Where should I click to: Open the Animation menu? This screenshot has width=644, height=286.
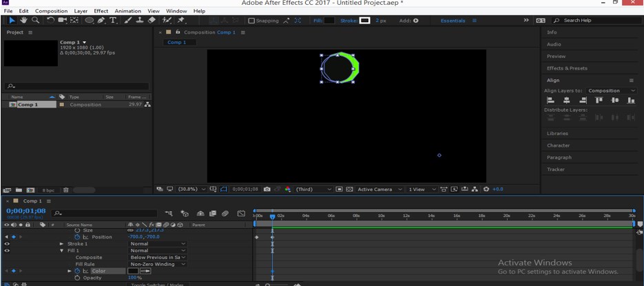127,11
